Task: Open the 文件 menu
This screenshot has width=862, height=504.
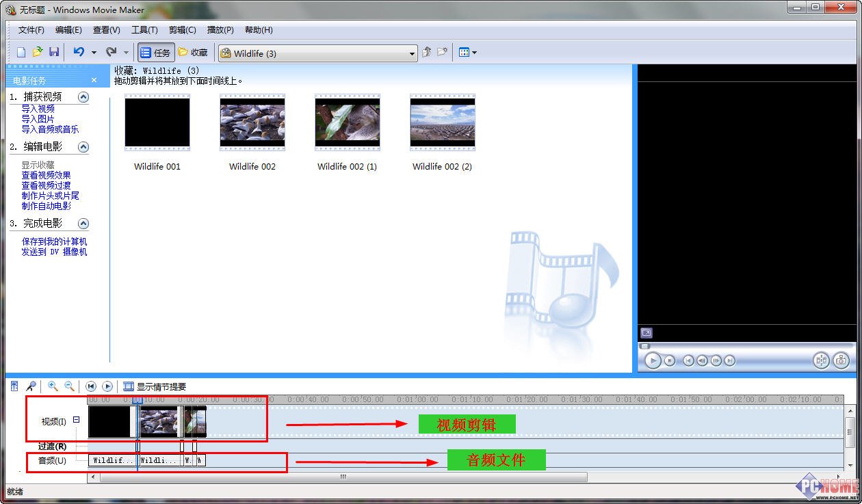Action: point(30,29)
